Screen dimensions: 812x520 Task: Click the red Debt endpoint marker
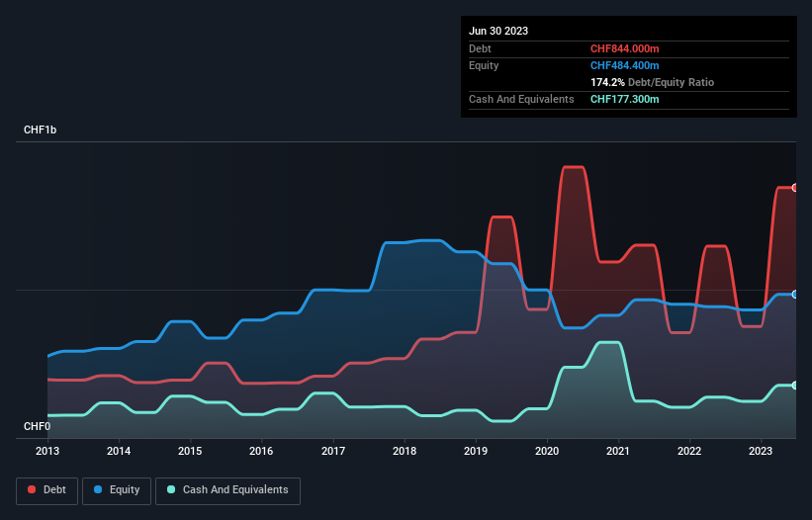[x=795, y=188]
